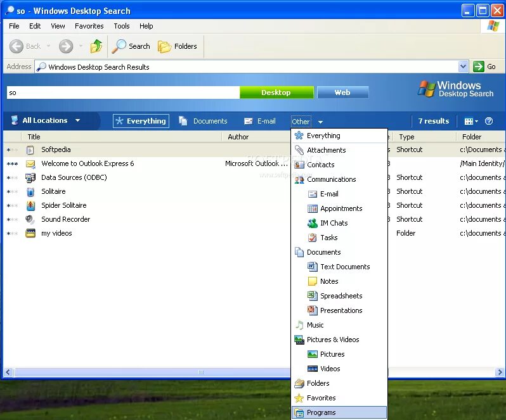
Task: Expand the Address bar dropdown arrow
Action: [x=463, y=67]
